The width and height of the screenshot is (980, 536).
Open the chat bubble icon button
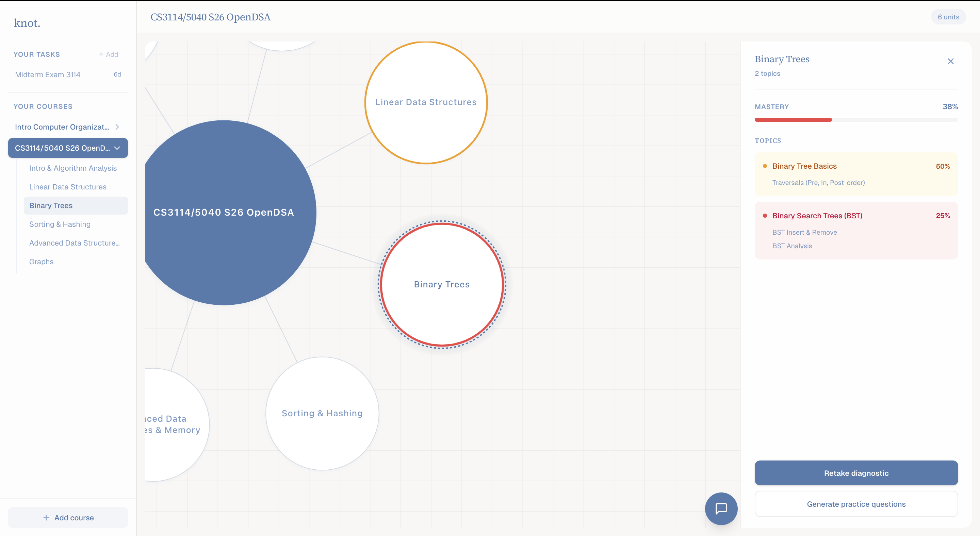click(721, 508)
